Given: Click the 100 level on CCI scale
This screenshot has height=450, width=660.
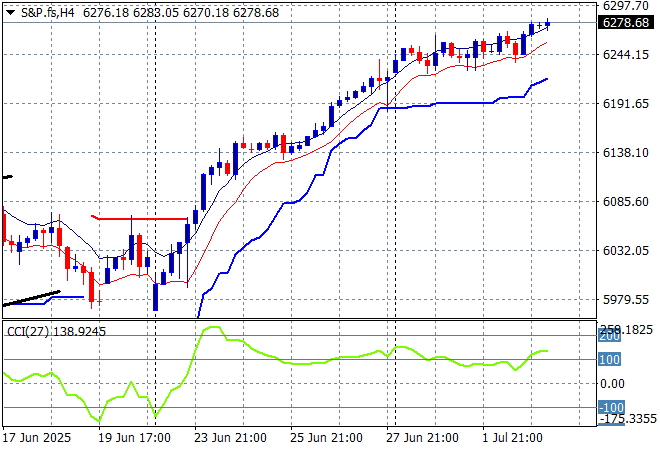Looking at the screenshot, I should click(x=610, y=359).
